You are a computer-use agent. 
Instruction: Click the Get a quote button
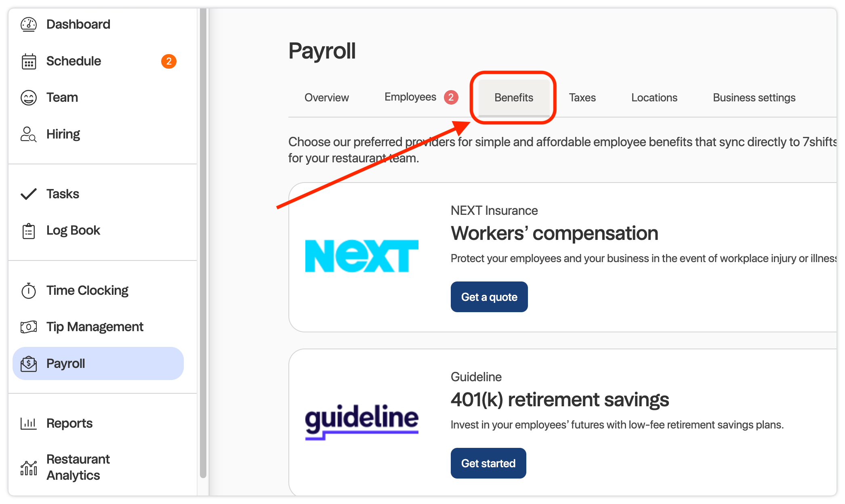(x=489, y=297)
